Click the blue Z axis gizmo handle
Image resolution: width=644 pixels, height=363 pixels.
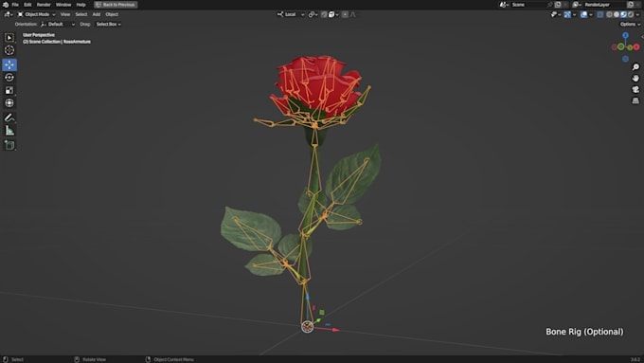[625, 36]
